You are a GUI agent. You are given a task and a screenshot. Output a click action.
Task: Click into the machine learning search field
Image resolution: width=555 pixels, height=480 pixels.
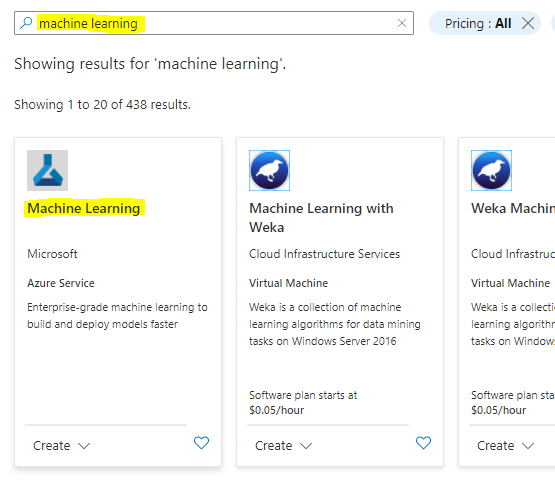[214, 23]
